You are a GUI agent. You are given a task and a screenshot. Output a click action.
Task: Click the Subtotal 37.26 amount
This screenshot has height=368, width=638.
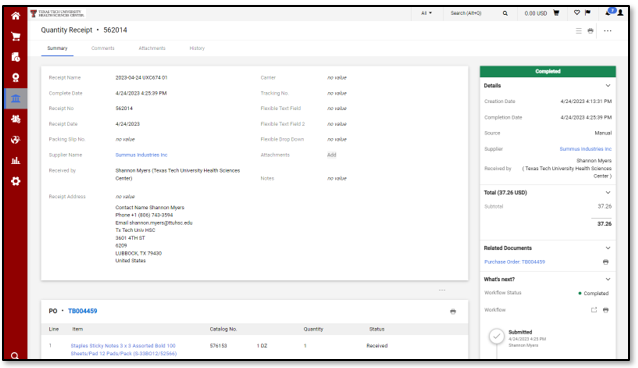point(605,206)
